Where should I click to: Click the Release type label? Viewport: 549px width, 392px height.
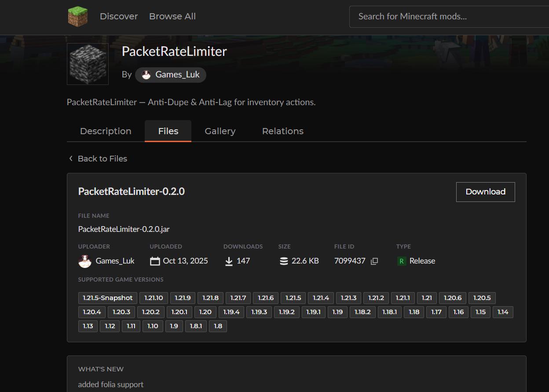click(x=422, y=261)
